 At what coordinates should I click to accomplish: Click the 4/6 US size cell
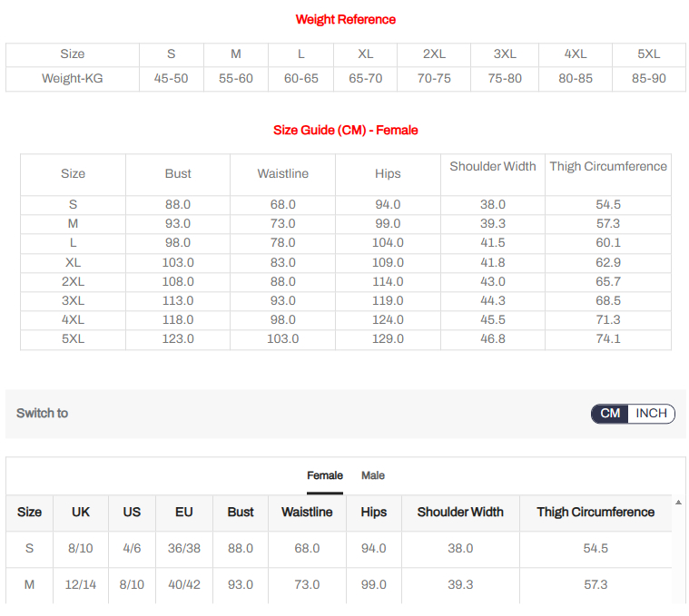[x=132, y=549]
